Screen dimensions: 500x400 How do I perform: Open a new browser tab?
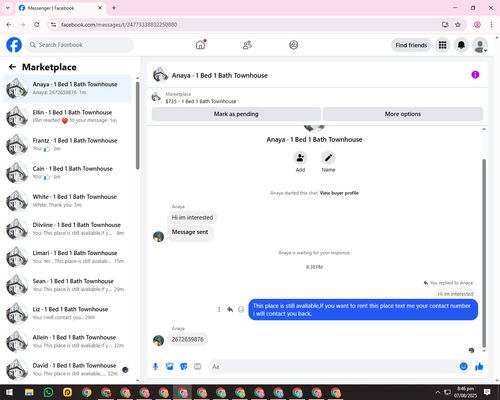click(x=114, y=8)
